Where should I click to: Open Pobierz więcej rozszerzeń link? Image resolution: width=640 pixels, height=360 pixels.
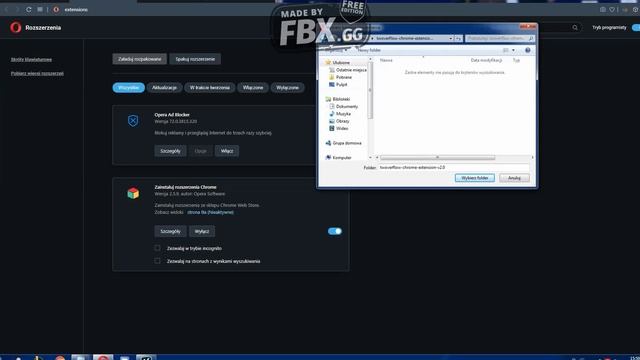[37, 73]
